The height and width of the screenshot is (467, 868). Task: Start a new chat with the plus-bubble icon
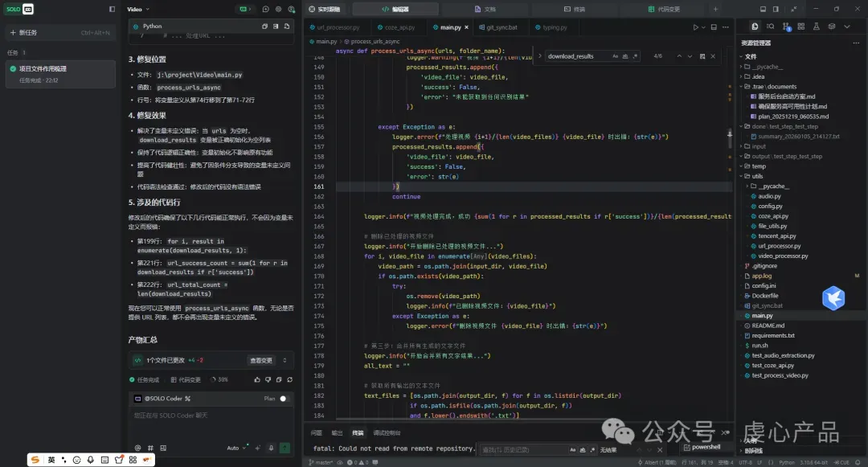pyautogui.click(x=266, y=9)
